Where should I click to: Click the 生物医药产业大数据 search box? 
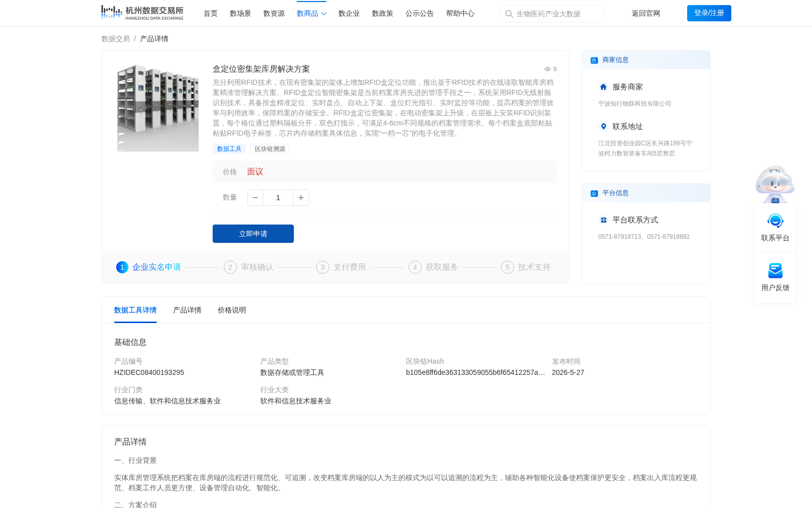(x=552, y=14)
